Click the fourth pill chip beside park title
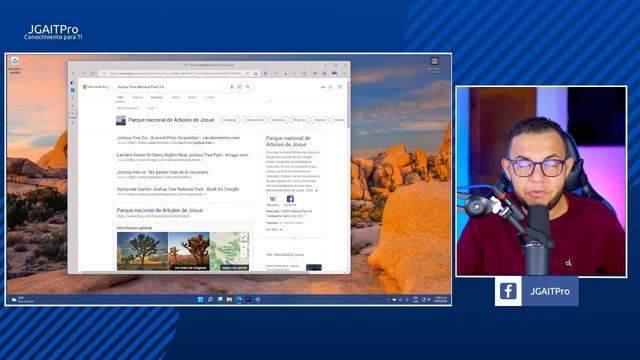The height and width of the screenshot is (360, 640). [300, 120]
